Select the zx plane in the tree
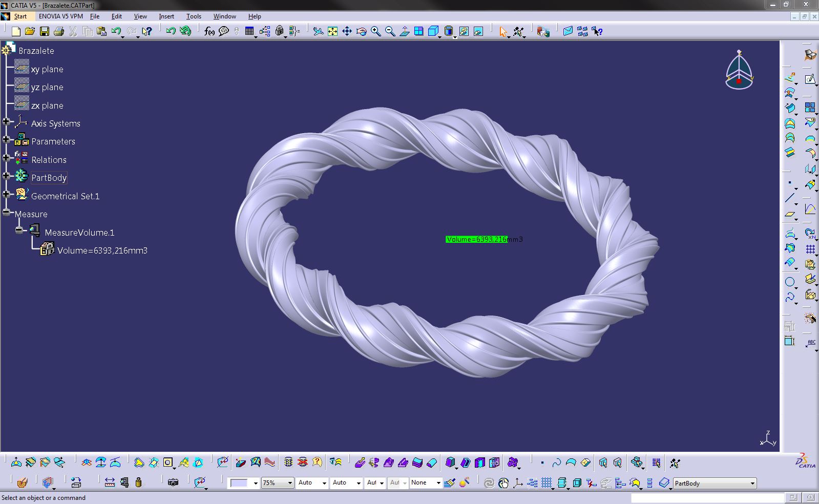Screen dimensions: 819x504 tap(47, 106)
